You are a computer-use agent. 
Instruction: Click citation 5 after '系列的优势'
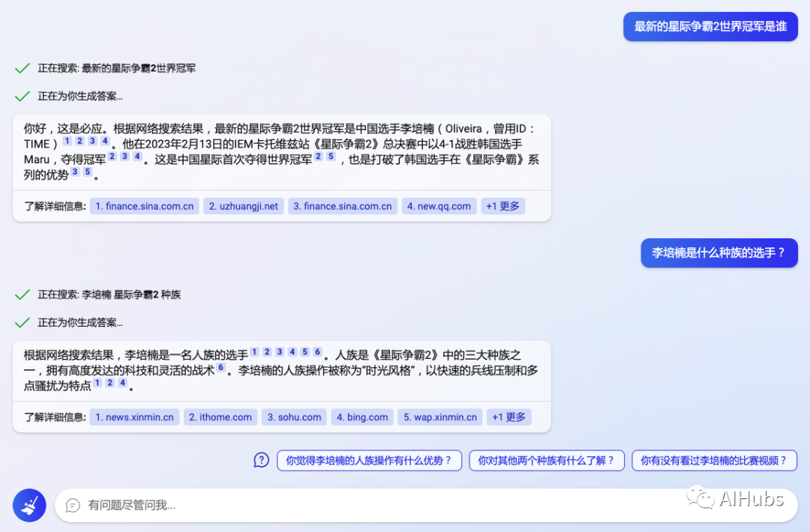coord(87,172)
